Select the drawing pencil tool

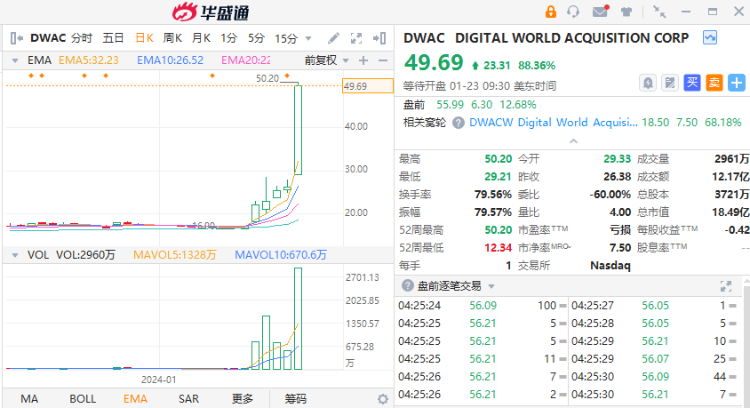[x=333, y=38]
